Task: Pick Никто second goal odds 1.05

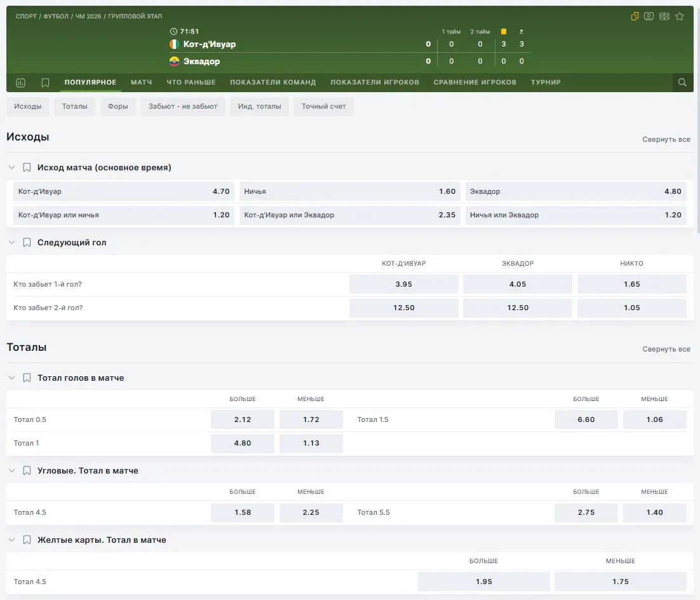Action: point(631,308)
